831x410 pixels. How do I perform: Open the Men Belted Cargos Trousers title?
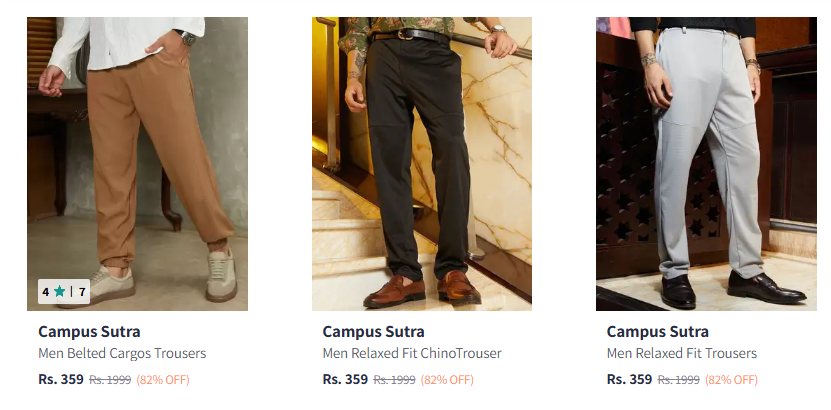tap(122, 354)
